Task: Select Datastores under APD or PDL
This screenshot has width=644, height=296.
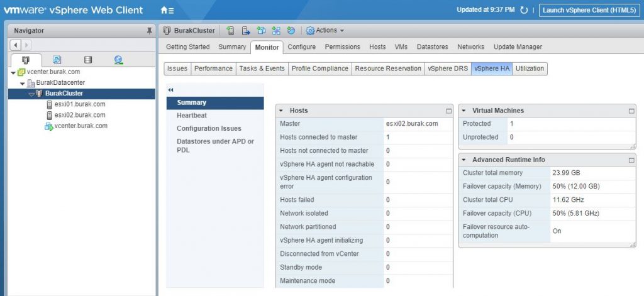Action: coord(215,146)
